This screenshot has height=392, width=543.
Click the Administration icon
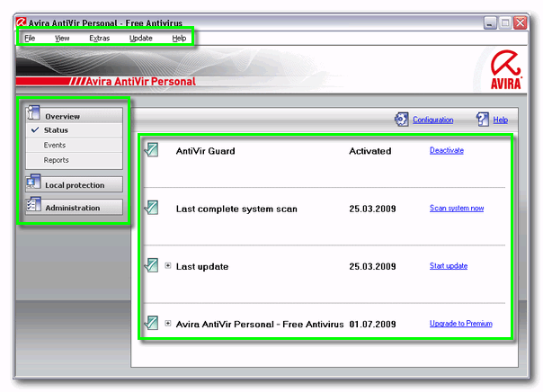coord(33,205)
